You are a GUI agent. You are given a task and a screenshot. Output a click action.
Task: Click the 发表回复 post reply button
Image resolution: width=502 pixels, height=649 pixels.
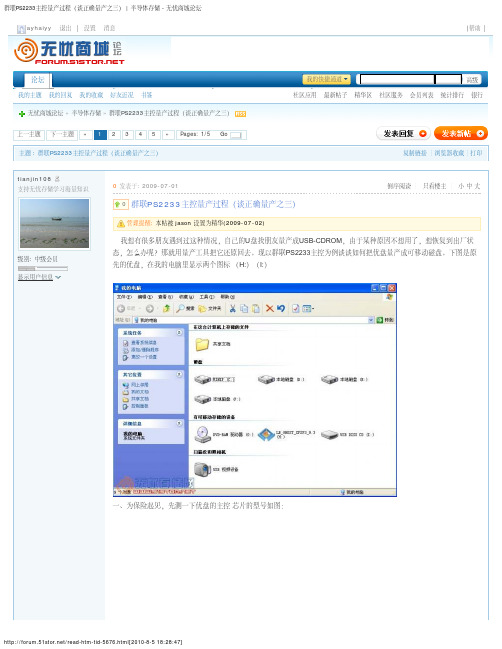404,133
